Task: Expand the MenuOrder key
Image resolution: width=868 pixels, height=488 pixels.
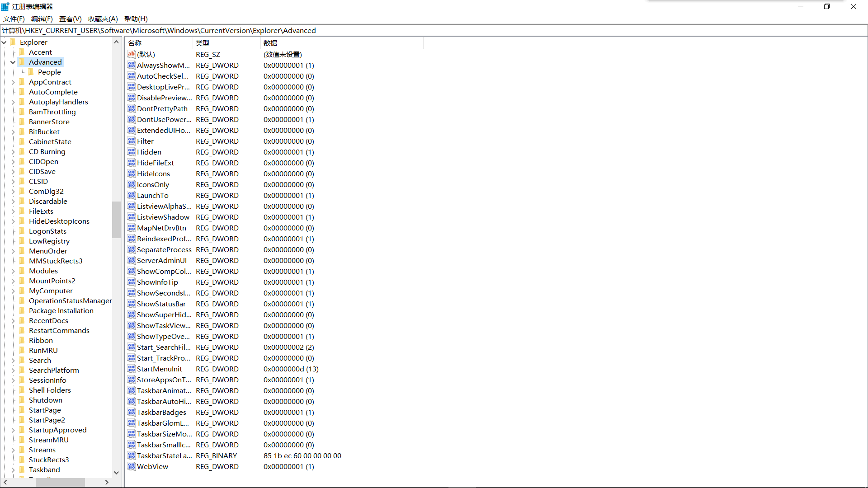Action: [13, 251]
